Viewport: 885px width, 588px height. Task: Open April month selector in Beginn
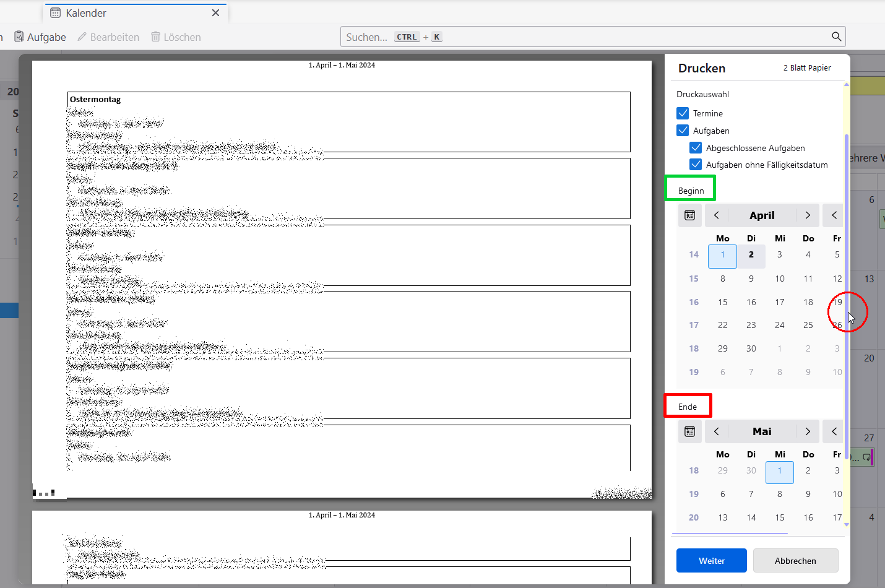(x=762, y=215)
